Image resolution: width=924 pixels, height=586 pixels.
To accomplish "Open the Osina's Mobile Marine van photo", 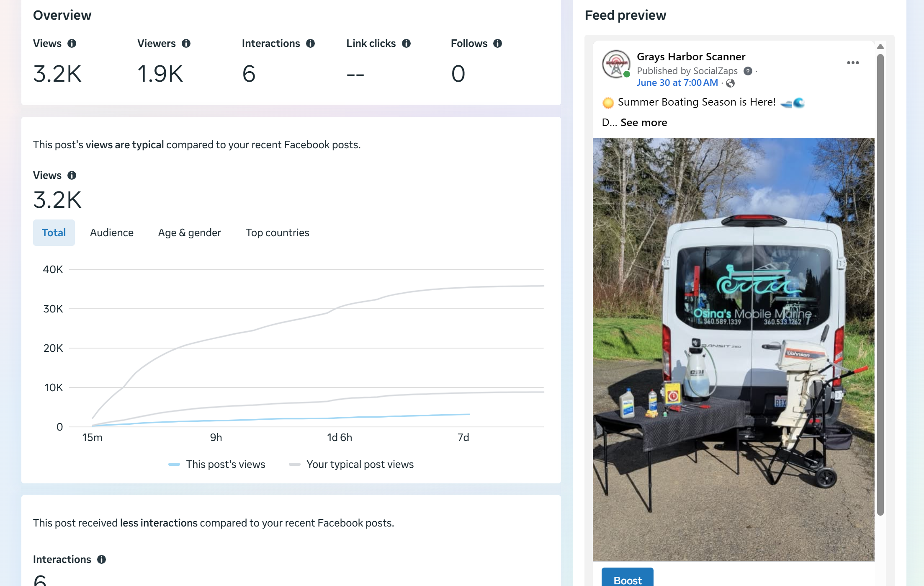I will [734, 350].
